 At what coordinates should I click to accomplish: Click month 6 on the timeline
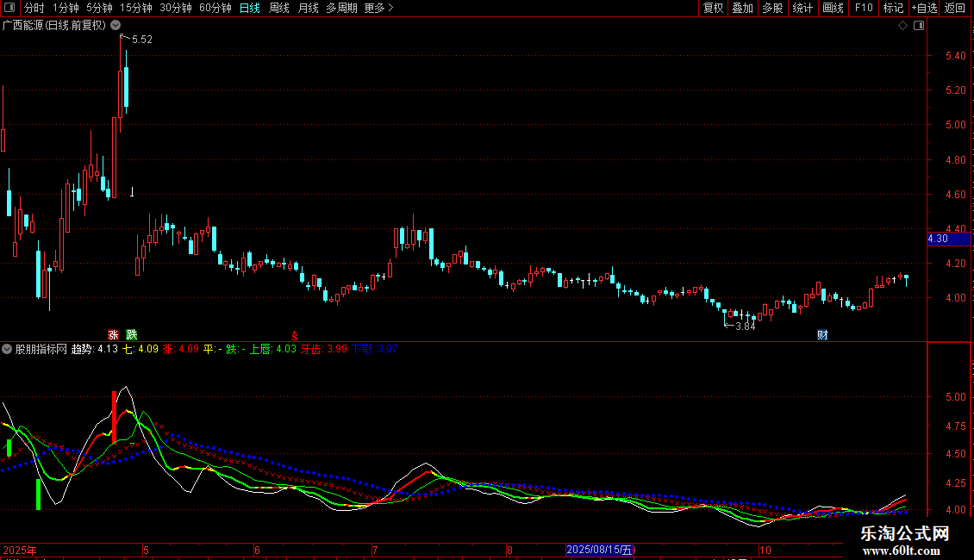point(257,550)
